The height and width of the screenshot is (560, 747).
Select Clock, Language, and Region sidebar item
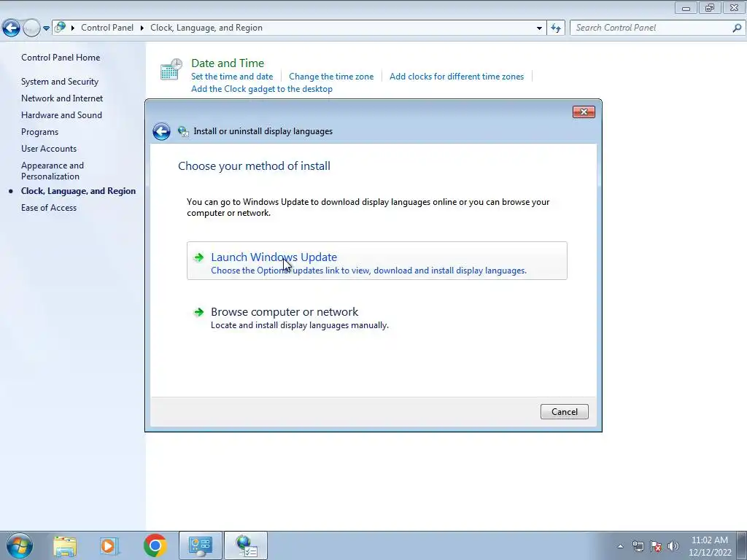[x=78, y=191]
